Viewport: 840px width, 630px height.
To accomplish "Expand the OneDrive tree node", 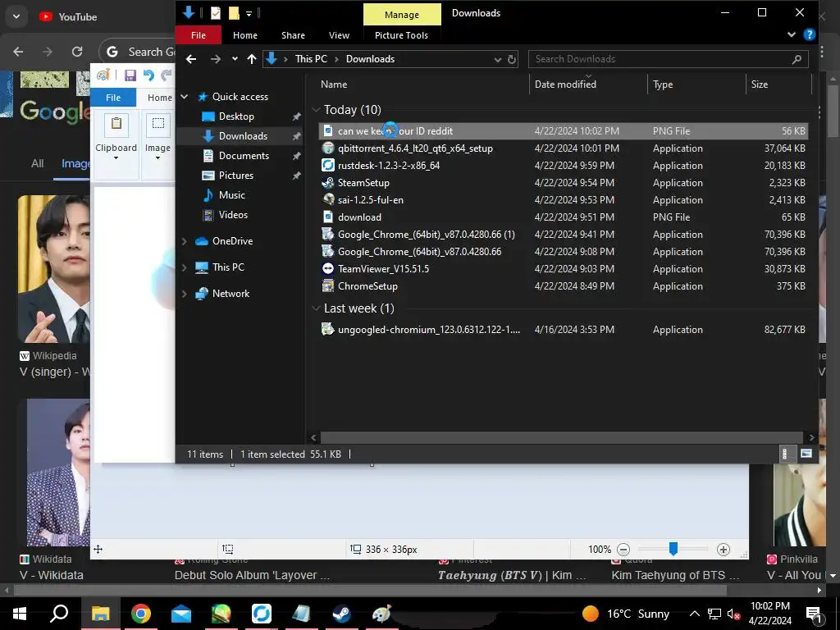I will pyautogui.click(x=185, y=241).
